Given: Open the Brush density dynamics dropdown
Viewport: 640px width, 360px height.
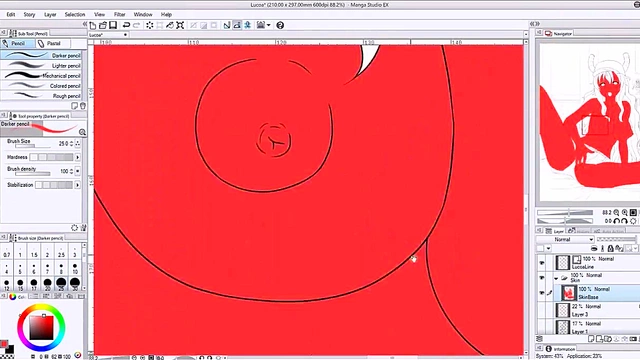Looking at the screenshot, I should [78, 171].
